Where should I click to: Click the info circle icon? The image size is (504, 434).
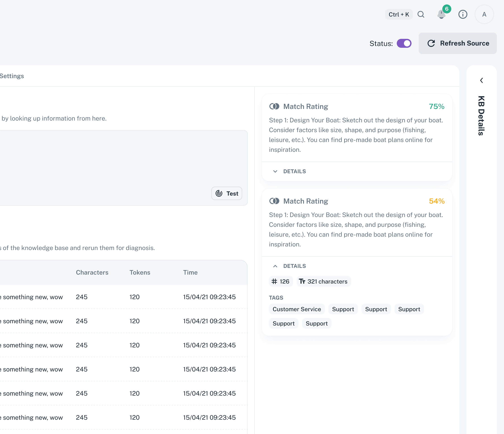(x=463, y=14)
